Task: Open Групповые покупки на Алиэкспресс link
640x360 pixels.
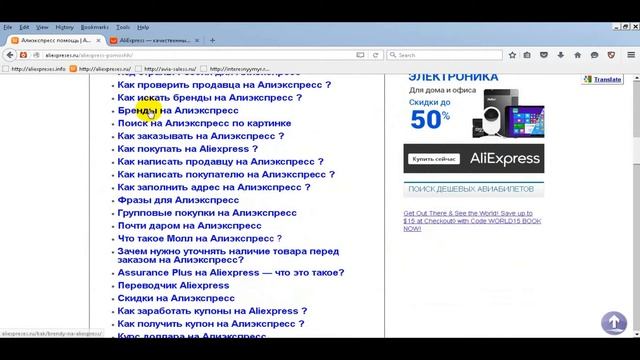Action: tap(207, 213)
